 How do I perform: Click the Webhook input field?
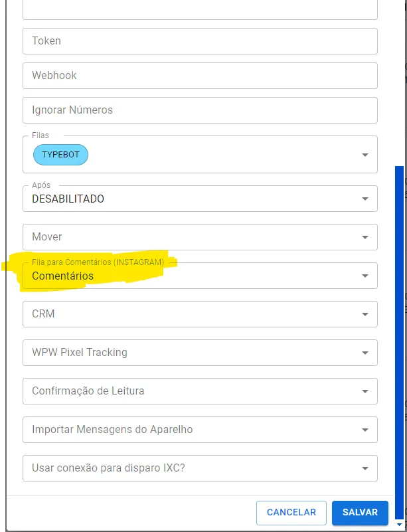(x=200, y=76)
